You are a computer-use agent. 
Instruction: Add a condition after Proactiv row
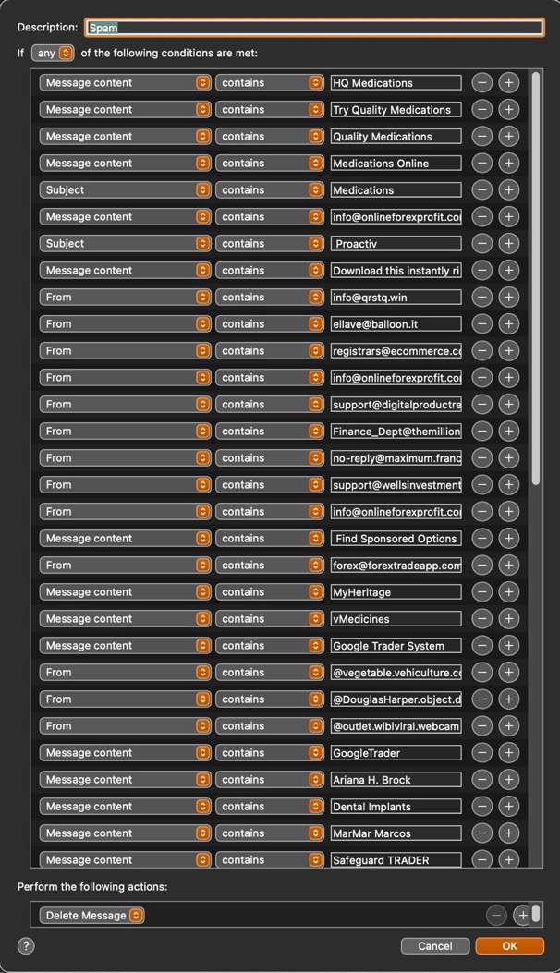pyautogui.click(x=508, y=243)
